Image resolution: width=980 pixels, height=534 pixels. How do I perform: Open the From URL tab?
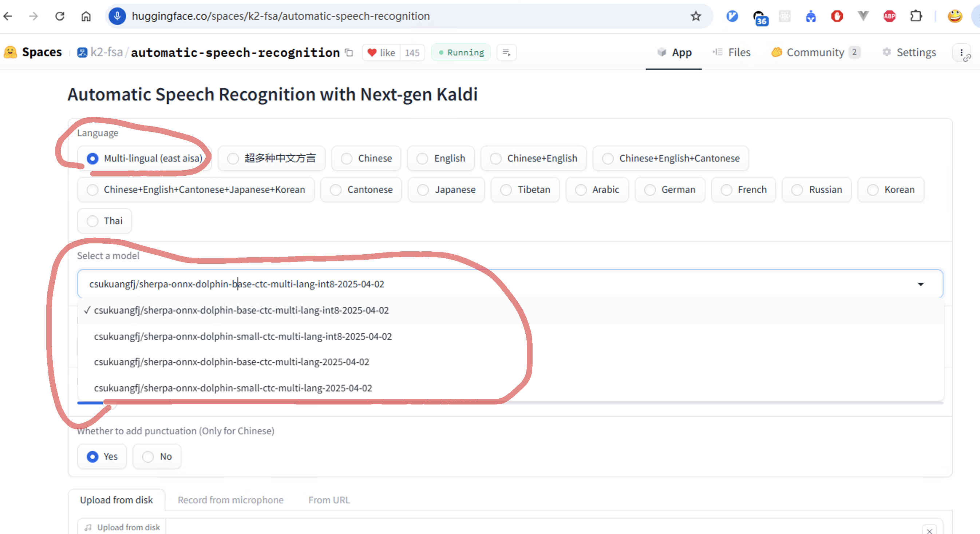pos(329,500)
